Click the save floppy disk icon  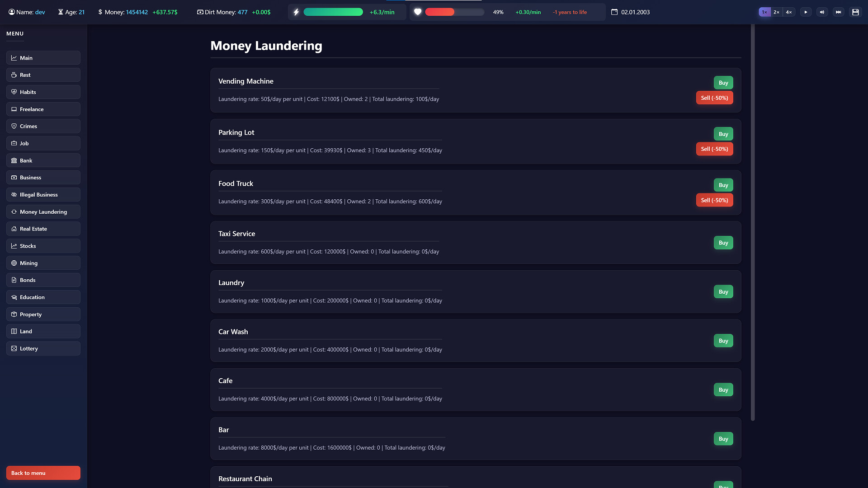pyautogui.click(x=855, y=12)
